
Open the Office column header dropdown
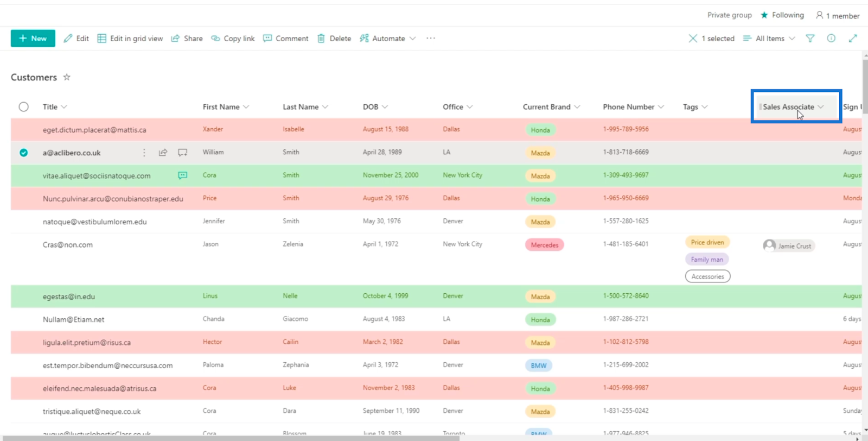(458, 107)
